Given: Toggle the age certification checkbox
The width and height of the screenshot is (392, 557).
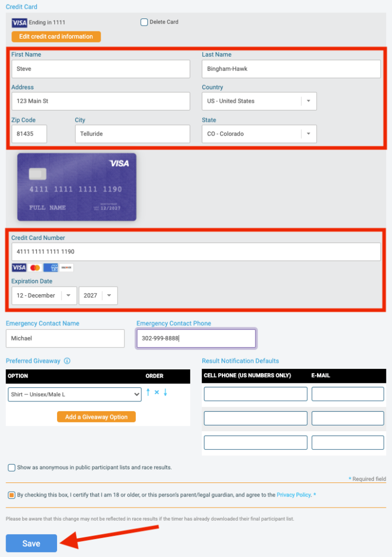Looking at the screenshot, I should pyautogui.click(x=12, y=495).
